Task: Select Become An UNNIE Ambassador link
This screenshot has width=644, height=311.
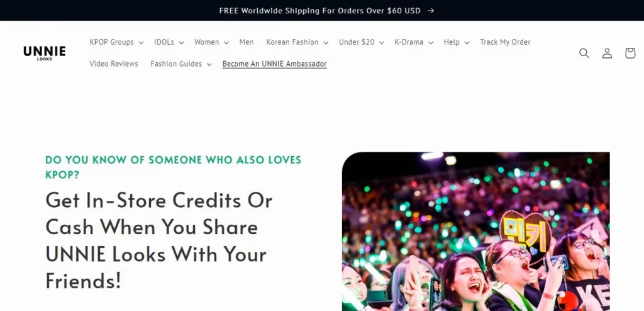Action: pyautogui.click(x=274, y=64)
